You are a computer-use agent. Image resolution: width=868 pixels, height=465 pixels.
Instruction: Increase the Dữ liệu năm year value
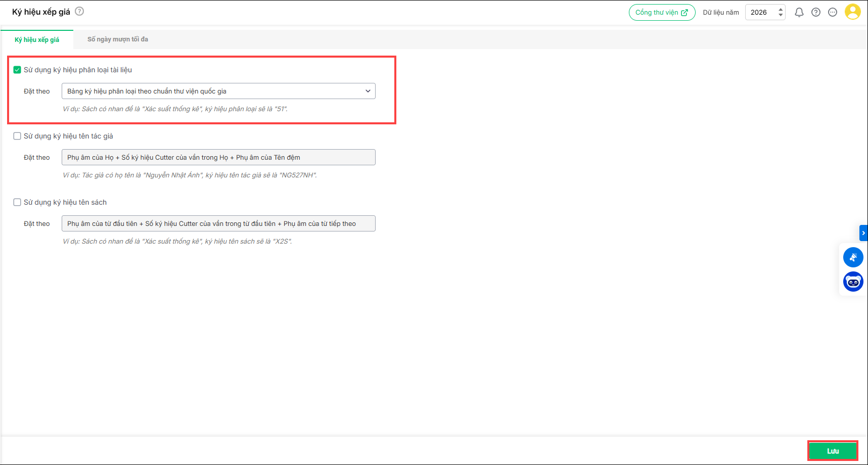point(781,9)
